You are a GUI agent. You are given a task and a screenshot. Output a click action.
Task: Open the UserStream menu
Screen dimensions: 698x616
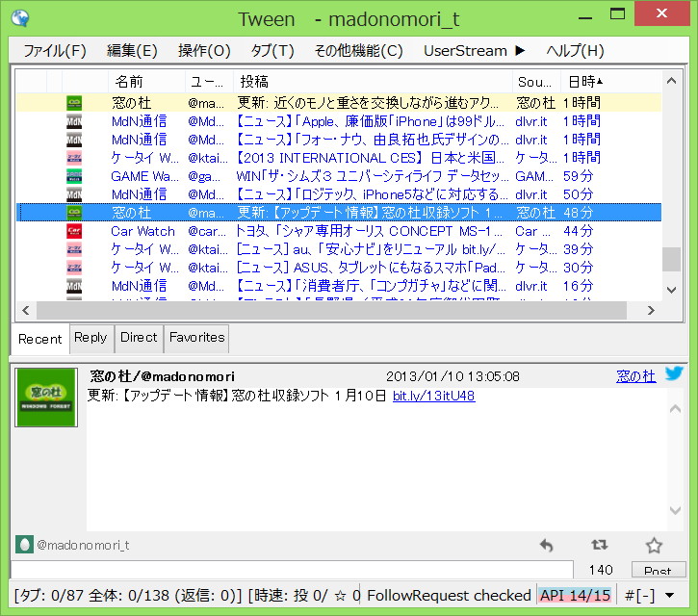pos(475,51)
